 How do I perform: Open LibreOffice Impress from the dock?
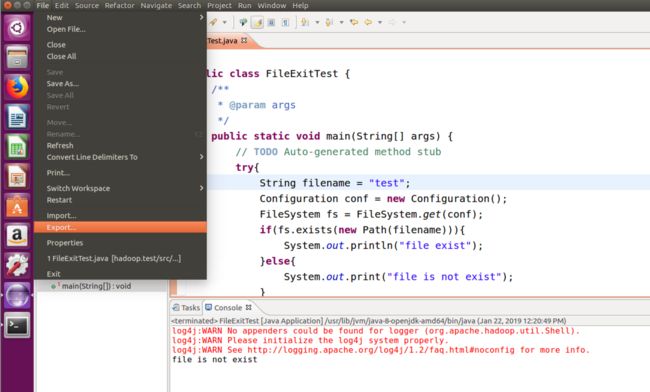(17, 177)
